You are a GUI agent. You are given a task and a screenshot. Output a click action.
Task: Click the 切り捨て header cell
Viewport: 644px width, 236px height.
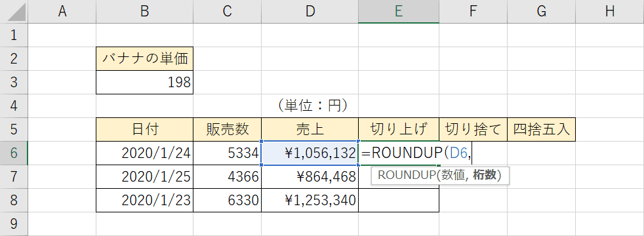tap(473, 129)
